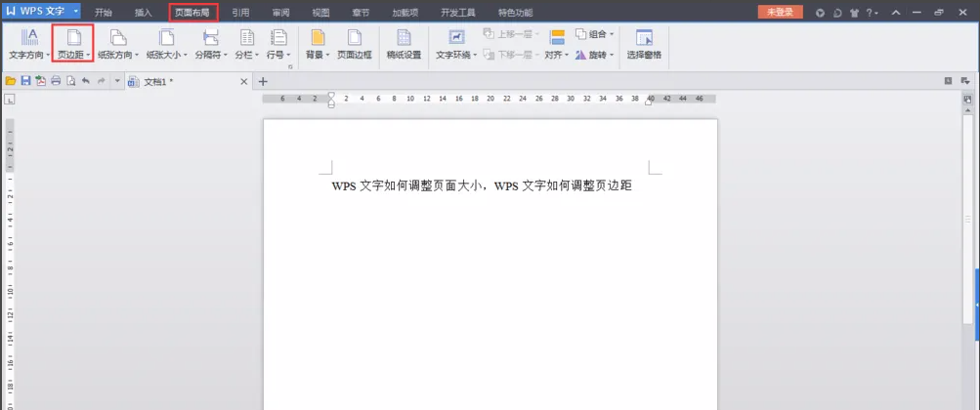This screenshot has height=410, width=980.
Task: Switch to the 审阅 (Review) tab
Action: pyautogui.click(x=280, y=13)
